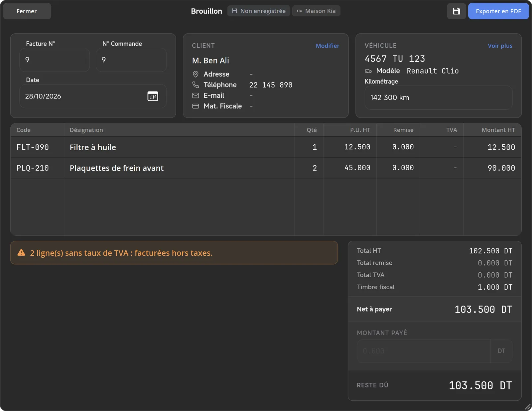The image size is (532, 411).
Task: Click the Kilométrage field with 142 300 km
Action: coord(439,98)
